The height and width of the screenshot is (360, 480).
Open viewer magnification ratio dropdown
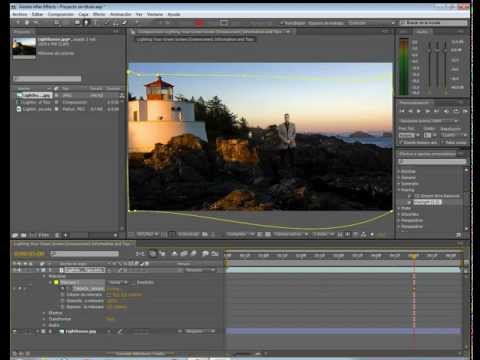[x=147, y=235]
